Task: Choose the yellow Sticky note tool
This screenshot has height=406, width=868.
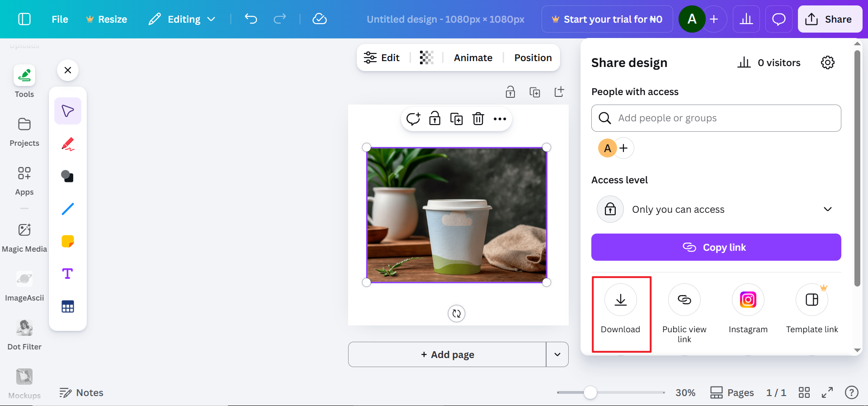Action: click(x=68, y=241)
